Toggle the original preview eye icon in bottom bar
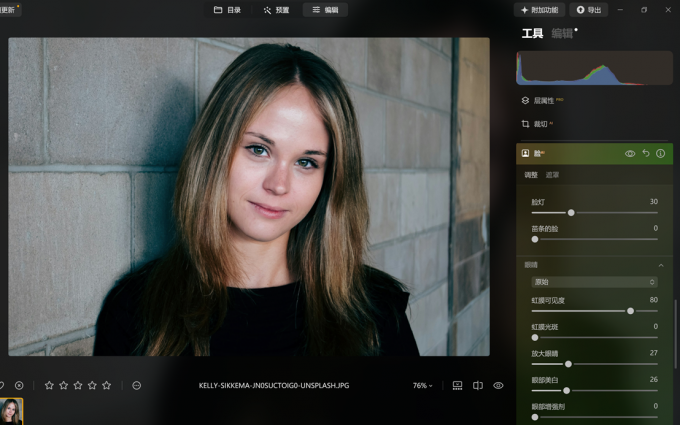This screenshot has height=425, width=680. click(498, 386)
